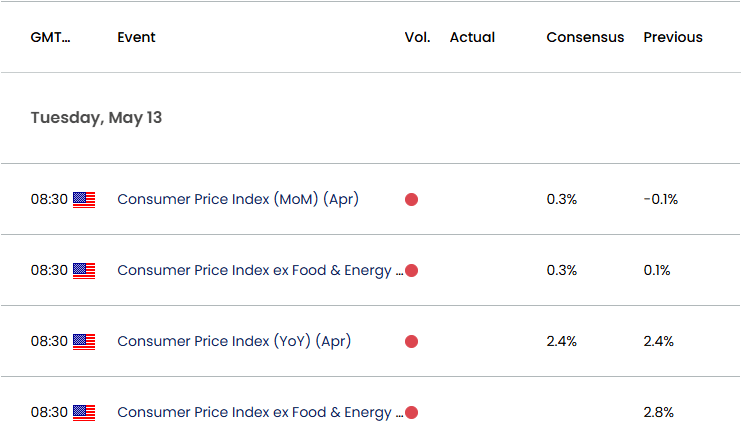The width and height of the screenshot is (742, 444).
Task: Select the Previous column header
Action: pyautogui.click(x=673, y=37)
